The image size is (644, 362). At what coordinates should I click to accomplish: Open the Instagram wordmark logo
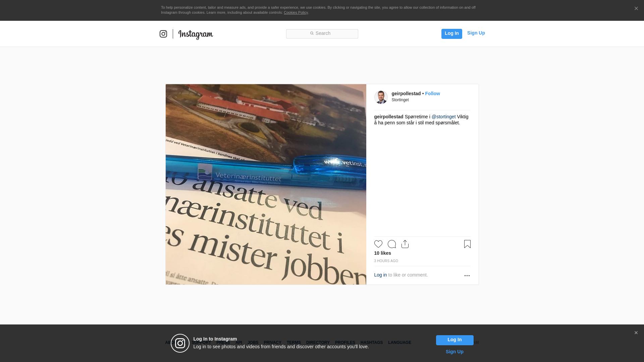click(196, 35)
